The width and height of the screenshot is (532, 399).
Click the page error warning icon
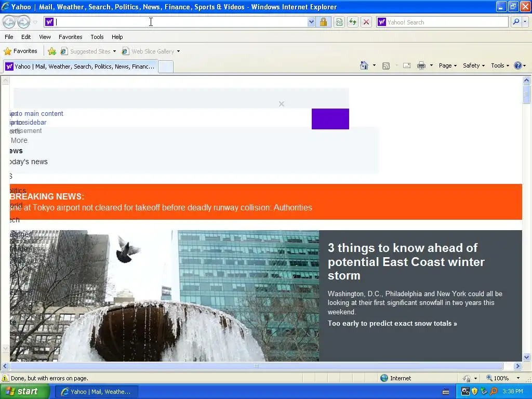click(5, 378)
